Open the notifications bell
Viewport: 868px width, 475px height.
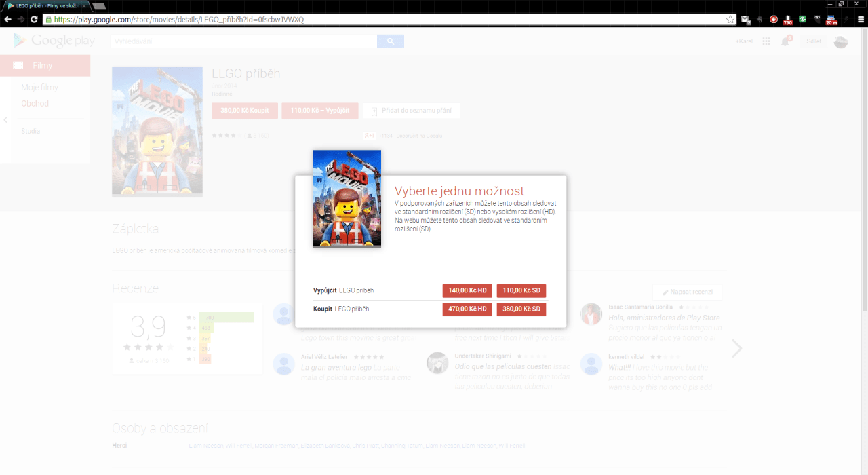tap(786, 41)
